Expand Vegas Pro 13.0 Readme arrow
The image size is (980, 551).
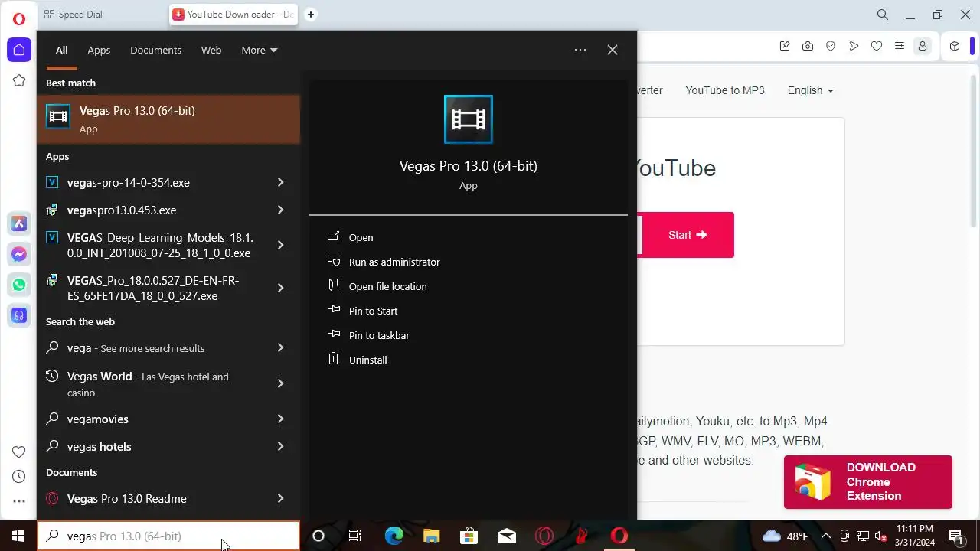(x=280, y=498)
